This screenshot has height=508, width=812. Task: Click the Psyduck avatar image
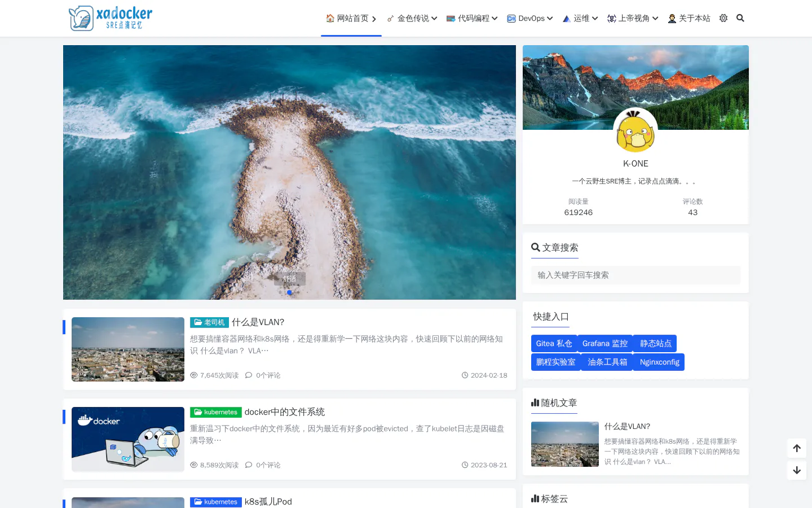[636, 130]
